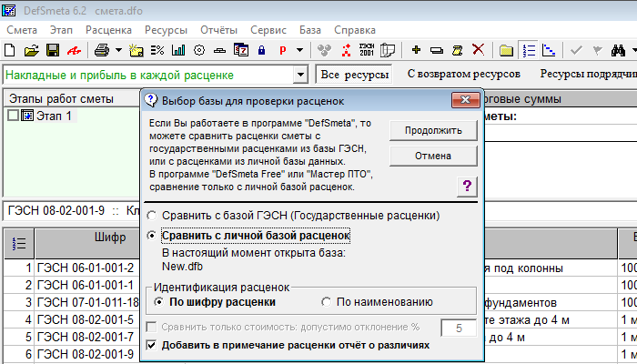Click the binoculars search icon
Viewport: 637px width, 364px height.
619,49
